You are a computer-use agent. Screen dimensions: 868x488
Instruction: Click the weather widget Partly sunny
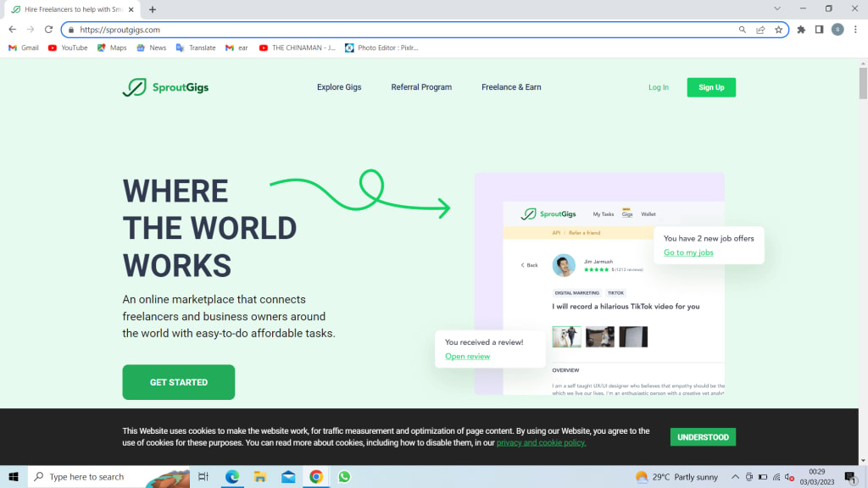coord(676,477)
